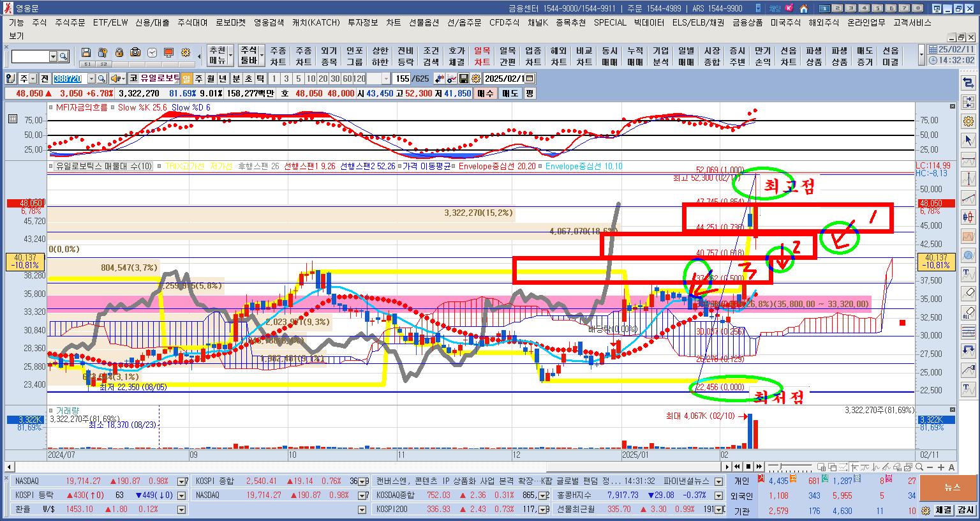Click the home icon in title bar
The width and height of the screenshot is (980, 521).
click(804, 8)
